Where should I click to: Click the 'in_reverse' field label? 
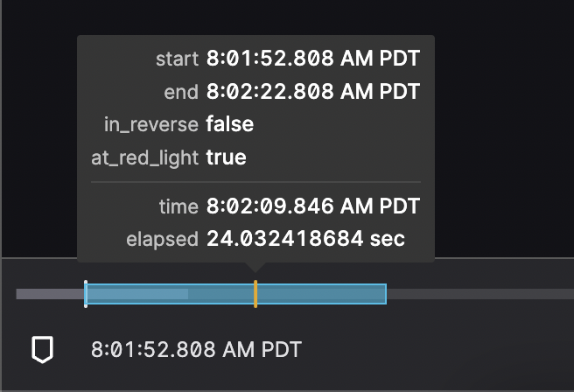point(151,124)
